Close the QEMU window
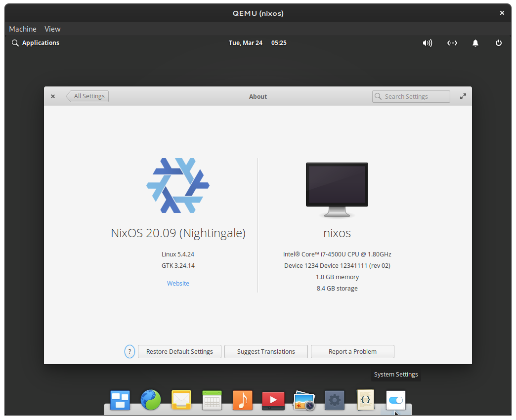The image size is (516, 420). click(502, 13)
